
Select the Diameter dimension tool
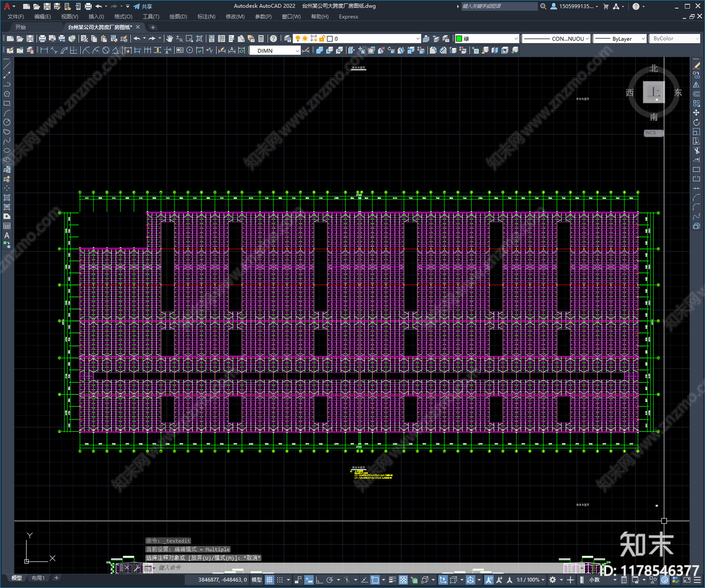[106, 50]
